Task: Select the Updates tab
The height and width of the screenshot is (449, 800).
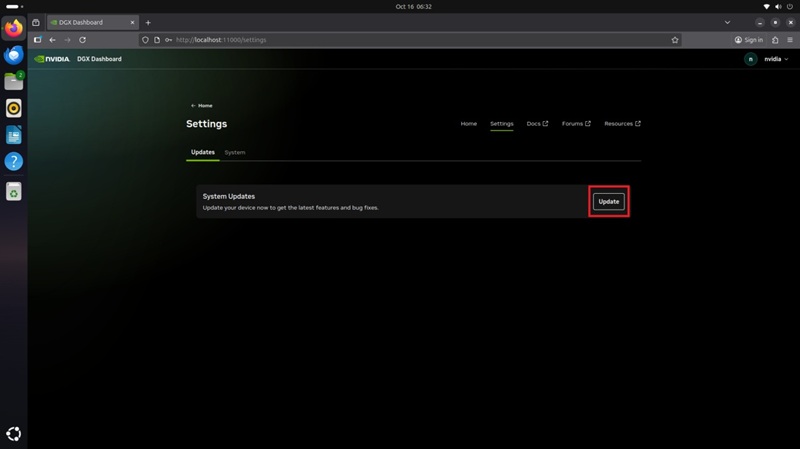Action: [x=203, y=152]
